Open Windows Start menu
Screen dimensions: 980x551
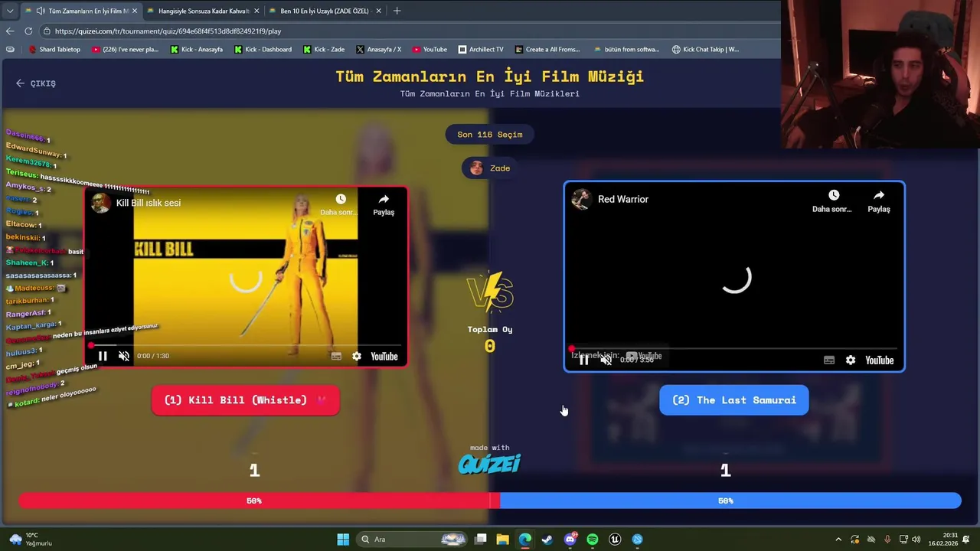click(x=343, y=540)
